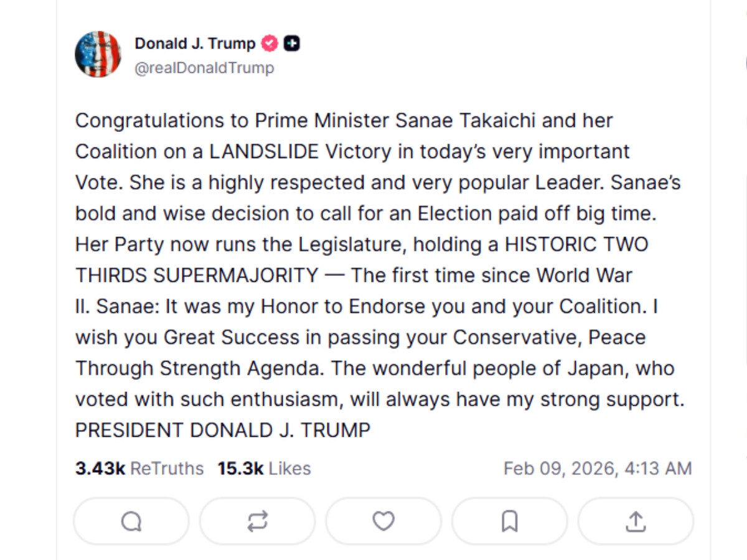View the 3.43k ReTruths list
The height and width of the screenshot is (560, 747).
[90, 468]
